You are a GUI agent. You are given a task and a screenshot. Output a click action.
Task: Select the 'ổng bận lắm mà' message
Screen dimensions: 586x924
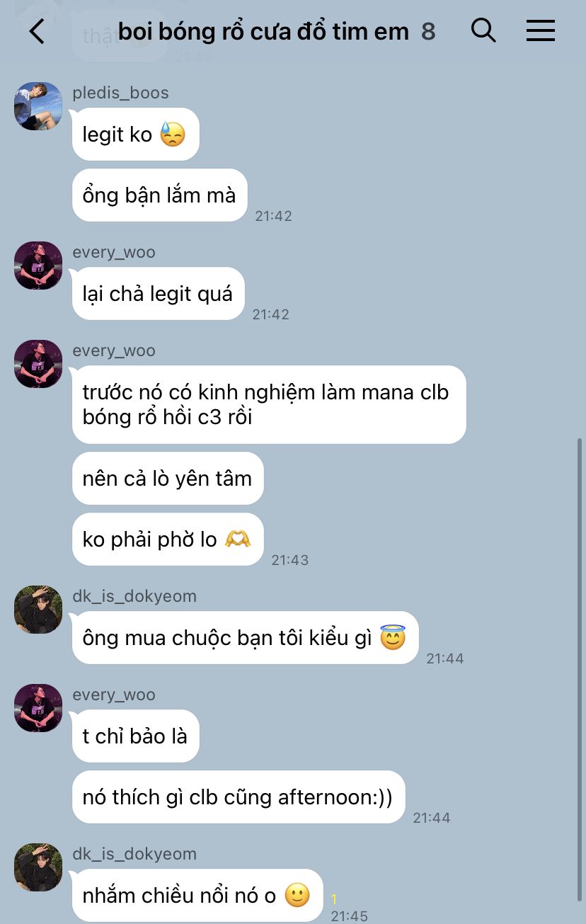click(x=160, y=195)
